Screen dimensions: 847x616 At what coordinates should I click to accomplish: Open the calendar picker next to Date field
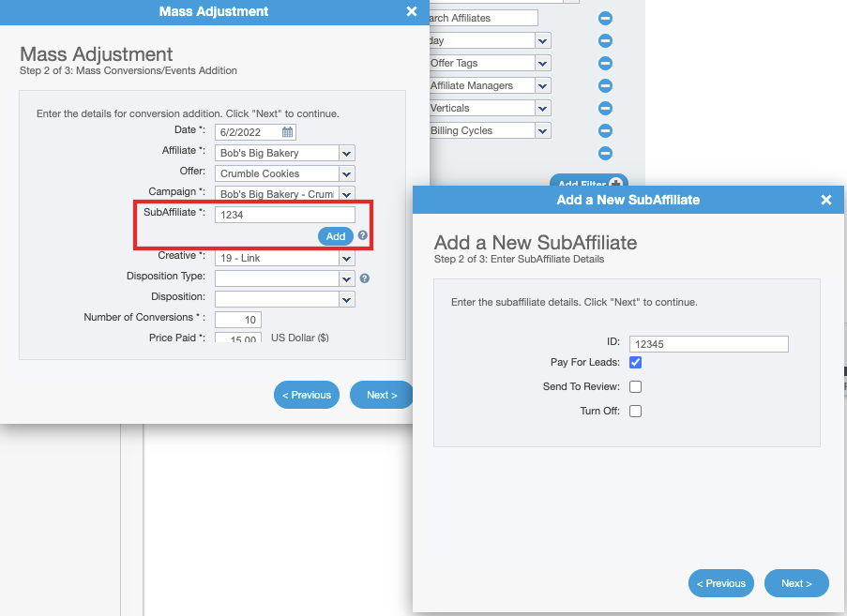click(287, 132)
